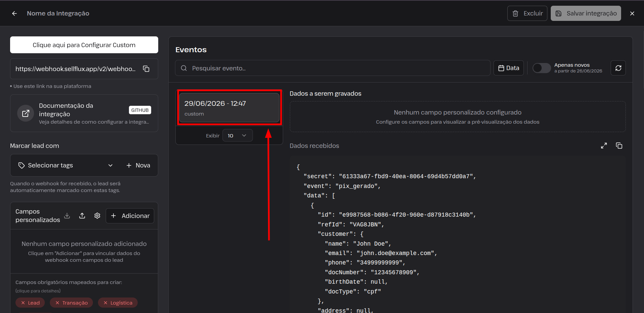
Task: Click the Nova tag button
Action: tap(138, 165)
